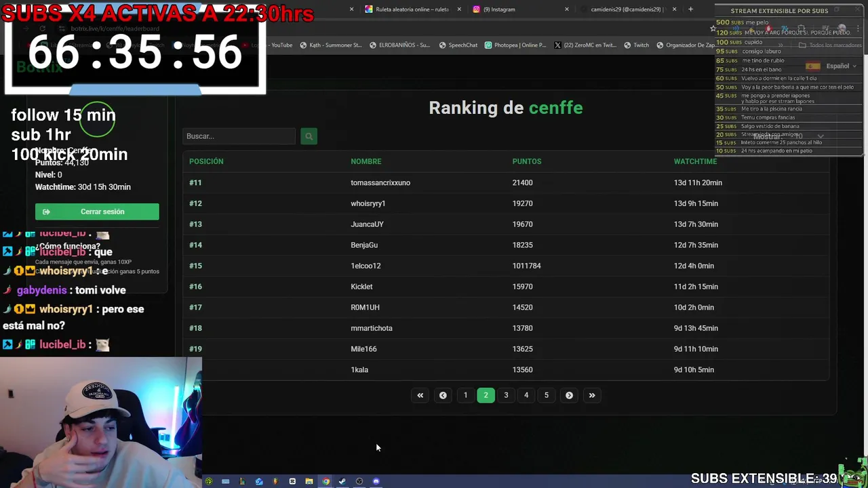Select current ranking page 2

(486, 395)
